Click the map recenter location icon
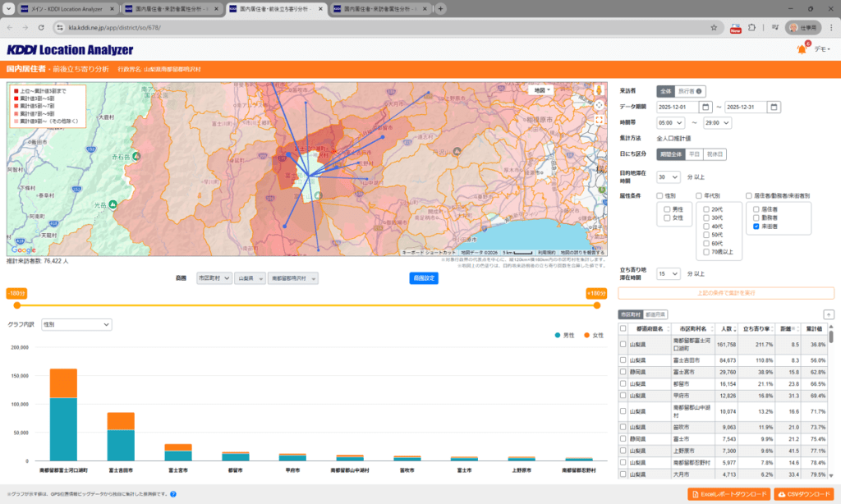Screen dimensions: 841x504 tap(600, 104)
